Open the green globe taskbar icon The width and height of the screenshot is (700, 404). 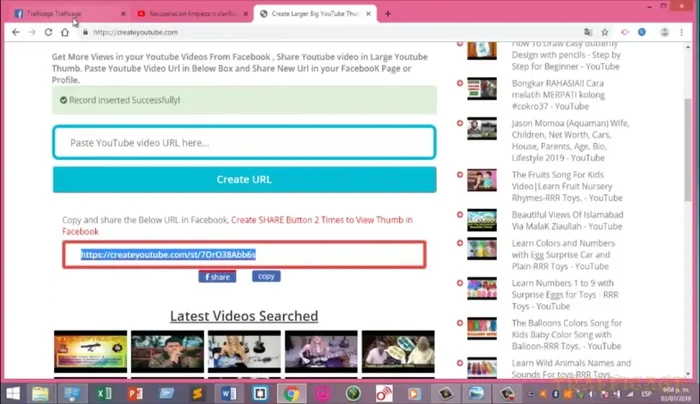[x=353, y=393]
